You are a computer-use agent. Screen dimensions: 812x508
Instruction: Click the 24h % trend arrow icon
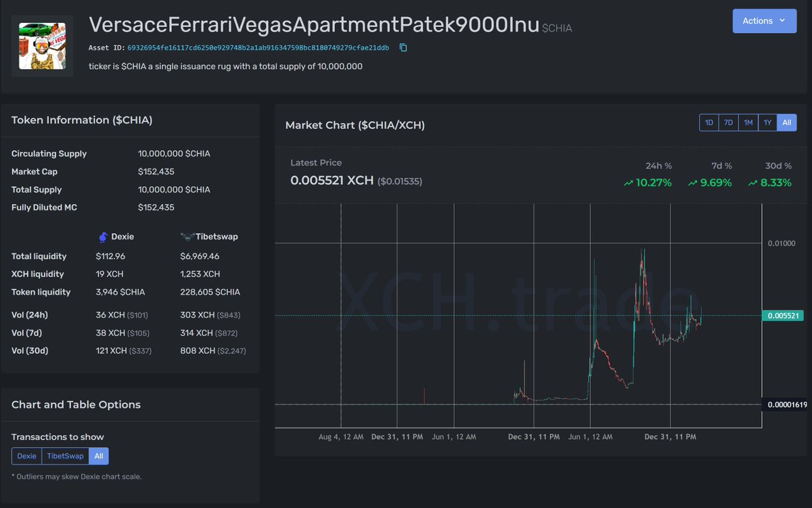[x=629, y=183]
